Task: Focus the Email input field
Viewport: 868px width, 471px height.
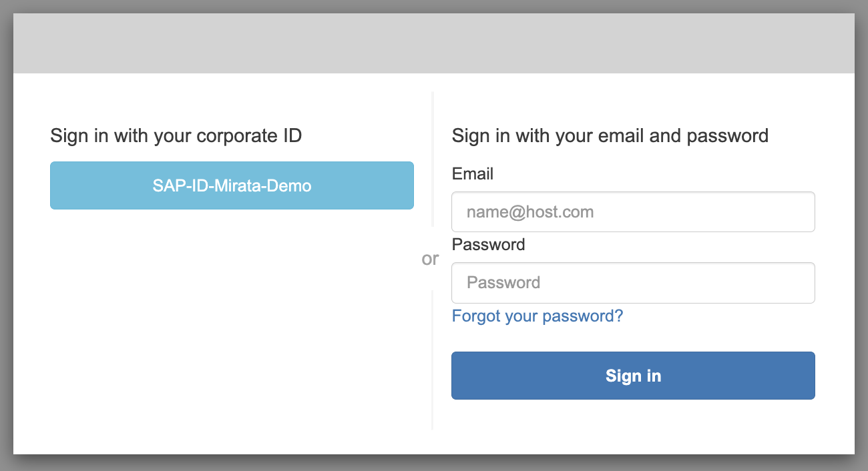Action: pos(633,212)
